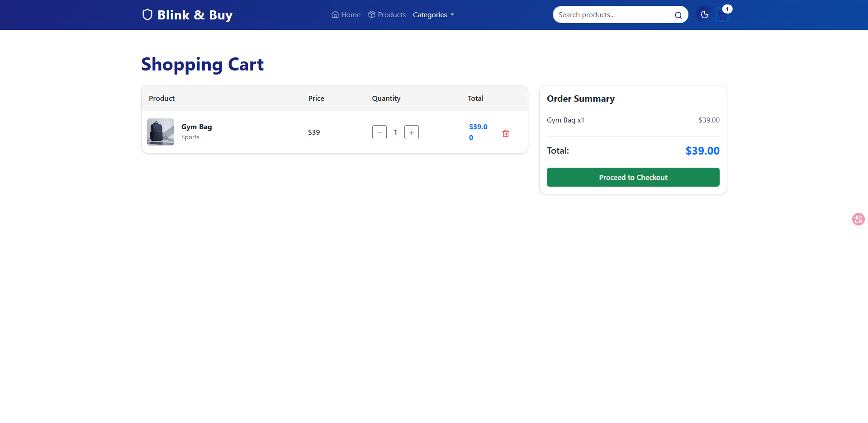Click the Gym Bag product name
This screenshot has height=423, width=868.
point(196,127)
